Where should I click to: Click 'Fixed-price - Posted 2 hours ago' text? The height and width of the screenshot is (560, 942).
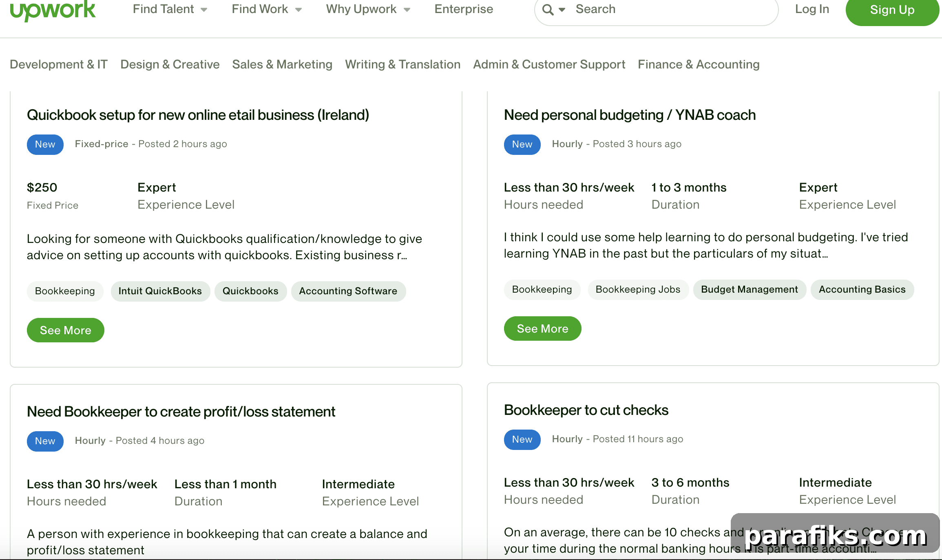151,144
